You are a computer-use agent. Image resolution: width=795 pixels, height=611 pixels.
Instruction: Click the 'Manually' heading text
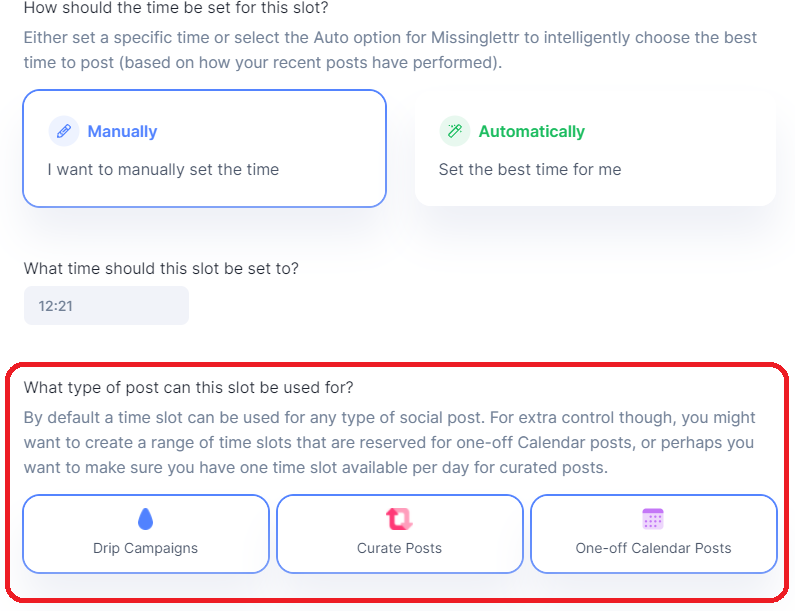click(122, 131)
